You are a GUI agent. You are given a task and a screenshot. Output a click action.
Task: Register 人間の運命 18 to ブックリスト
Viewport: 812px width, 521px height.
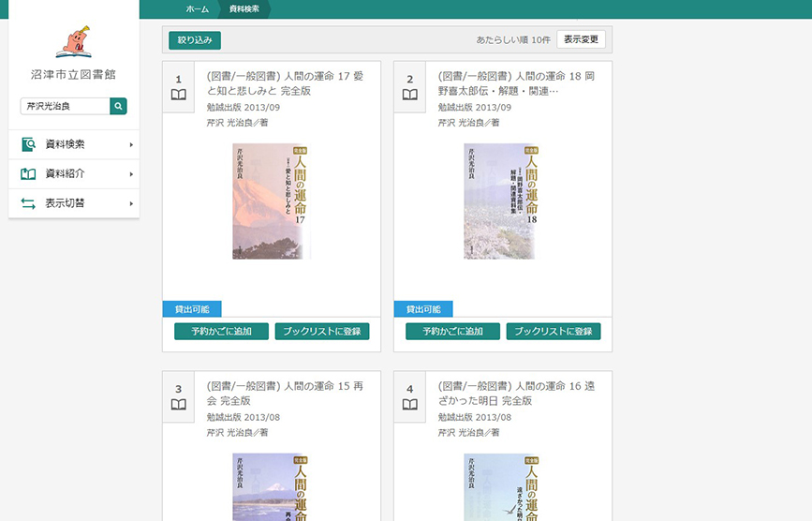[554, 332]
